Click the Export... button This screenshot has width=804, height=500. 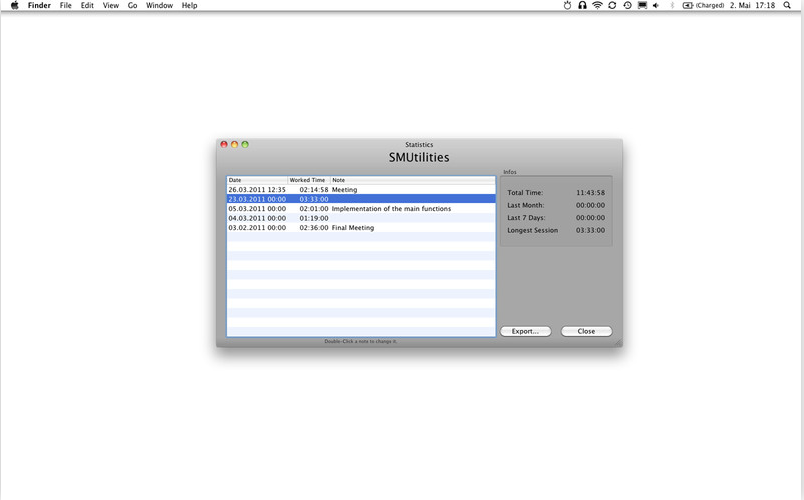(x=526, y=331)
